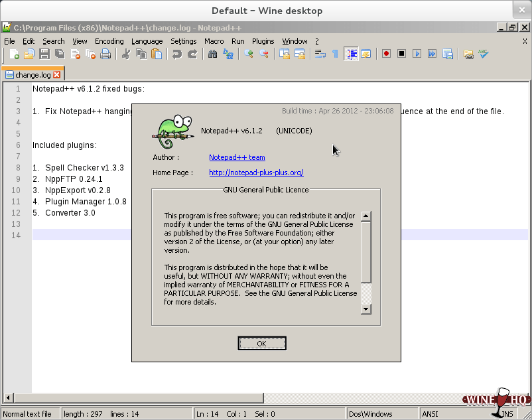The width and height of the screenshot is (532, 420).
Task: Click the New file toolbar icon
Action: (x=14, y=54)
